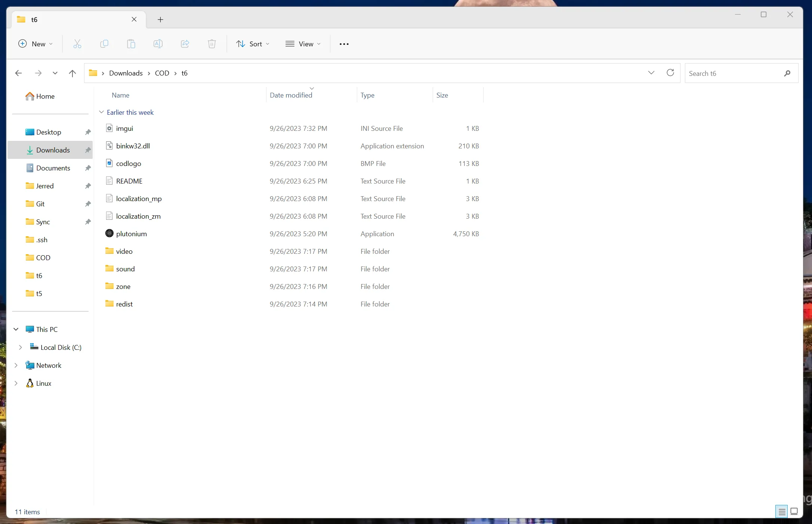Navigate up one level with the up arrow

pyautogui.click(x=72, y=73)
